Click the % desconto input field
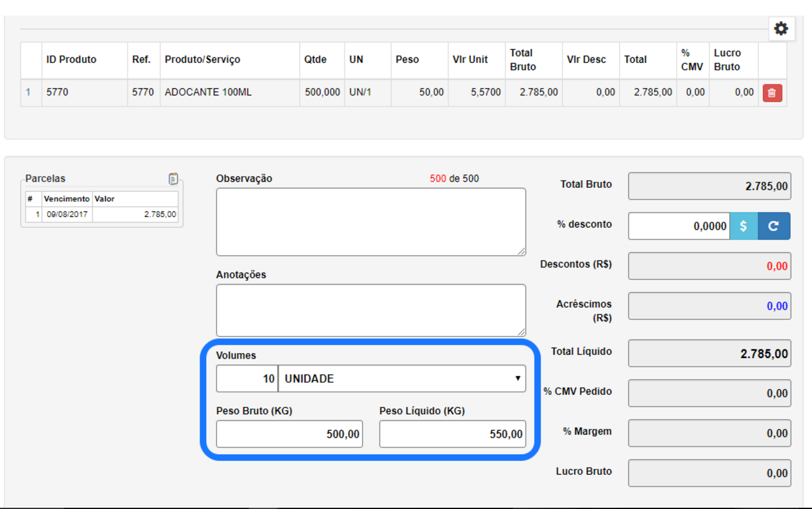 679,226
